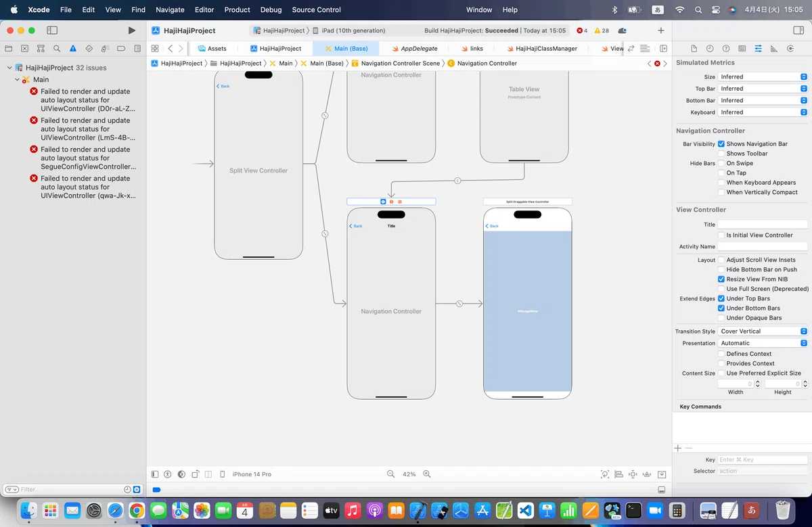Switch to the Assets tab
The height and width of the screenshot is (527, 812).
(x=212, y=49)
